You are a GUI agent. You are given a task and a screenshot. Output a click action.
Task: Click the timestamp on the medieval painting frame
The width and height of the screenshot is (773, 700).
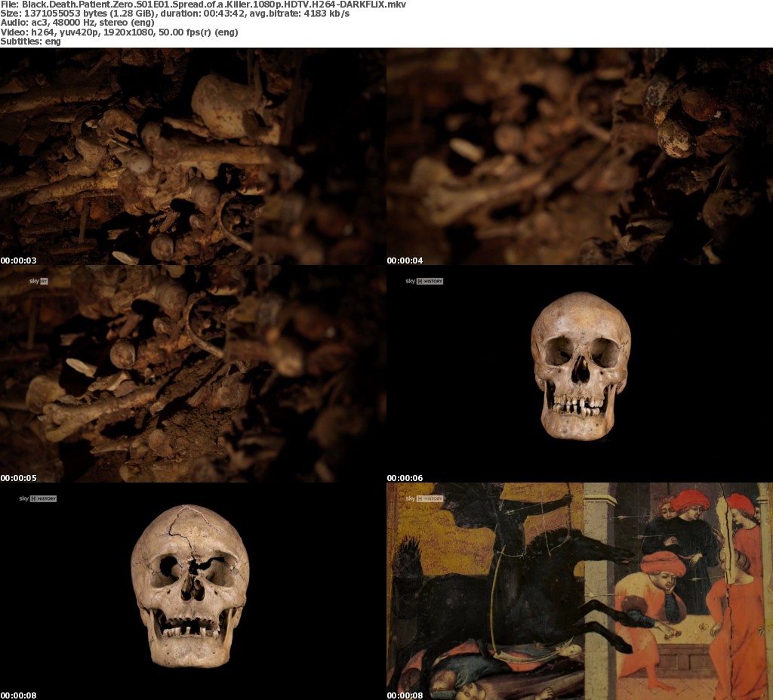(x=405, y=695)
